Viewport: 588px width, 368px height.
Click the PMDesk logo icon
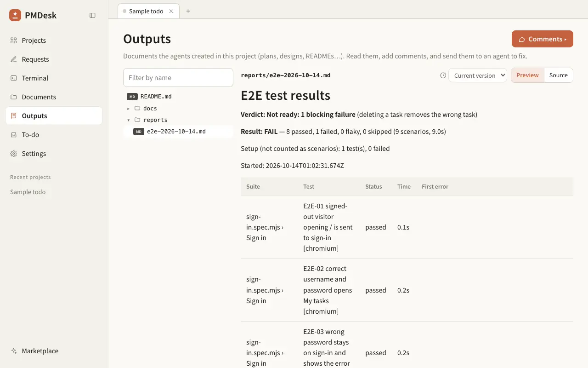tap(15, 15)
